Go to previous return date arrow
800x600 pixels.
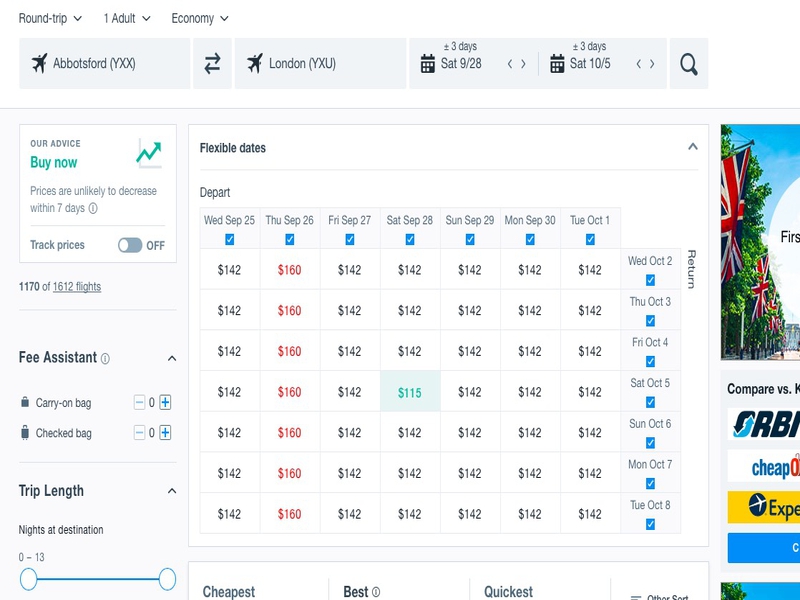point(639,64)
